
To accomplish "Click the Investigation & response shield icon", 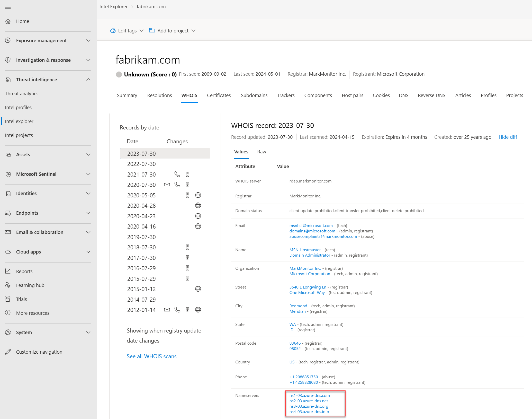I will click(8, 60).
